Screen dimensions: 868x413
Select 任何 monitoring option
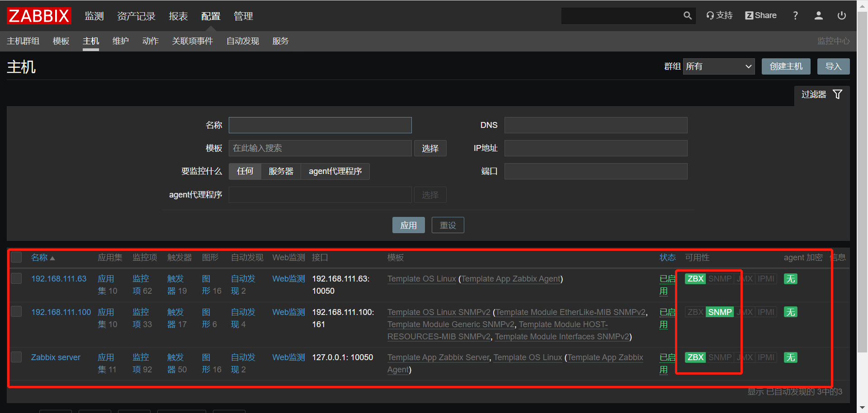pyautogui.click(x=245, y=171)
